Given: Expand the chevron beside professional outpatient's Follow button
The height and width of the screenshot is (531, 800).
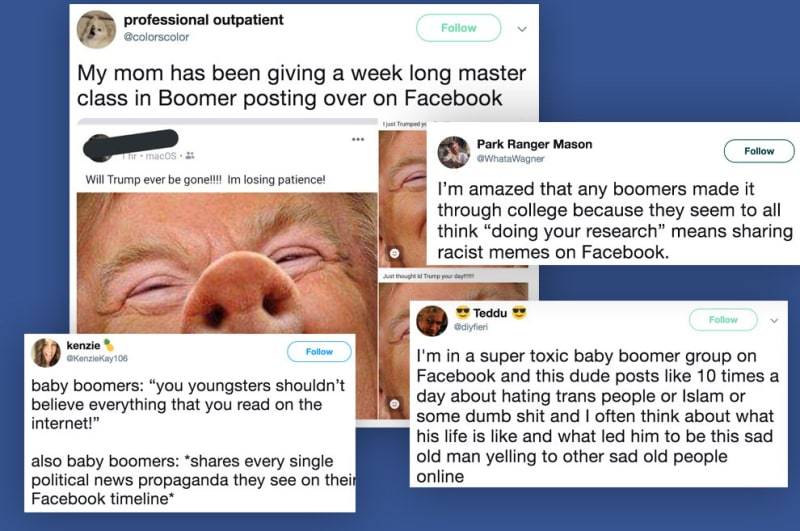Looking at the screenshot, I should [522, 29].
